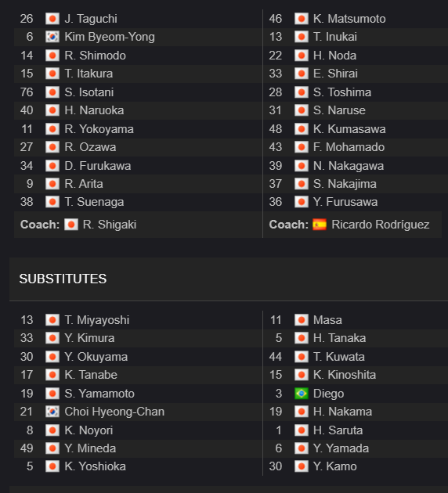Open substitute K. Noyori's page

click(x=89, y=430)
